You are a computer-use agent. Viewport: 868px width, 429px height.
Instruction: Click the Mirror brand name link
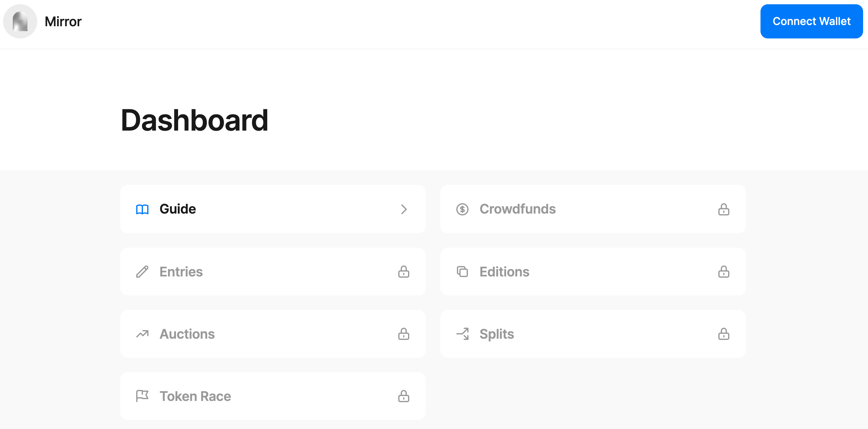pos(63,22)
